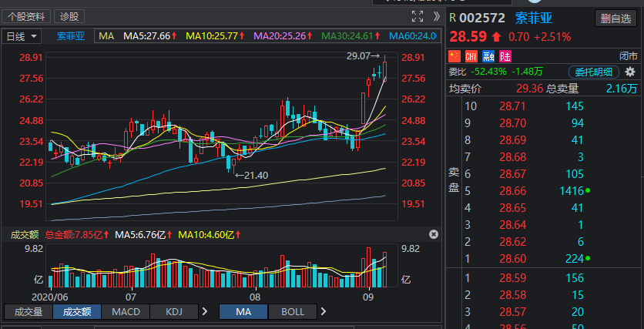The height and width of the screenshot is (329, 644).
Task: Click the CNY currency icon
Action: [471, 55]
